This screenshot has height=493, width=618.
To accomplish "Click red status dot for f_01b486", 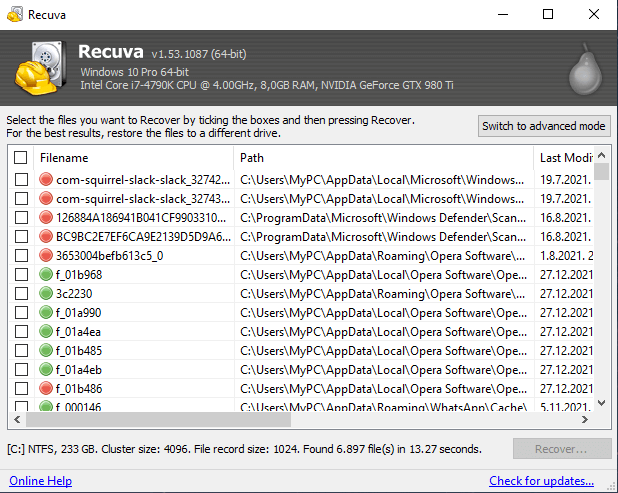I will pos(46,388).
